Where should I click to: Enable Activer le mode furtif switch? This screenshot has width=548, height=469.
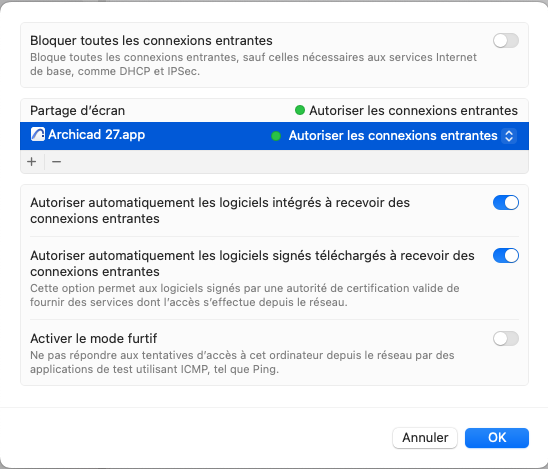506,339
